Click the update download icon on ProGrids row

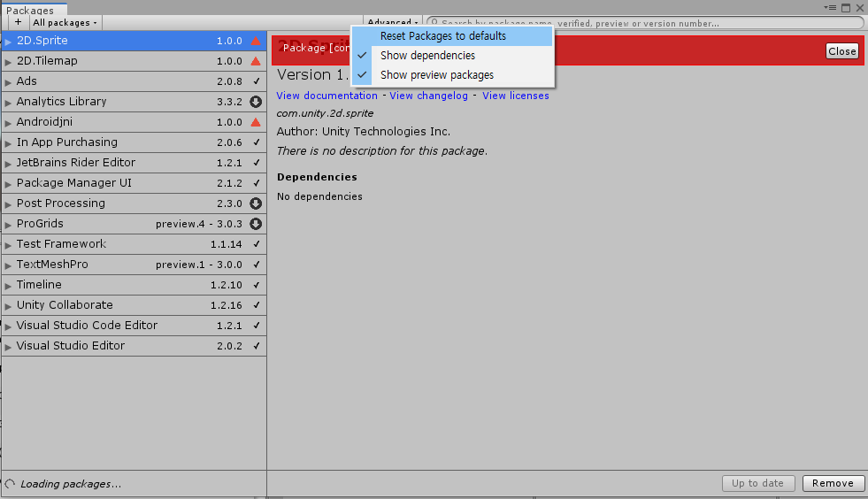(x=256, y=224)
